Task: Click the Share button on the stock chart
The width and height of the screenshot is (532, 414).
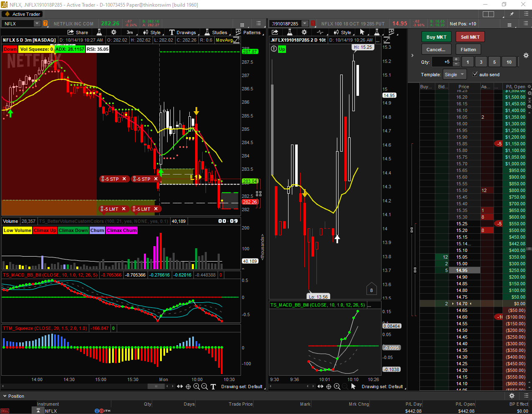Action: pyautogui.click(x=78, y=32)
